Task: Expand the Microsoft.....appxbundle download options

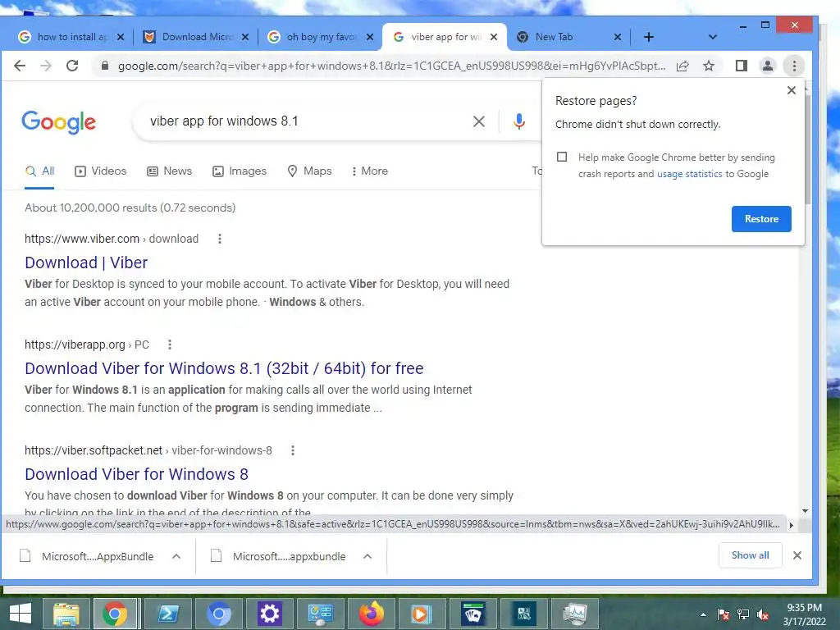Action: point(367,556)
